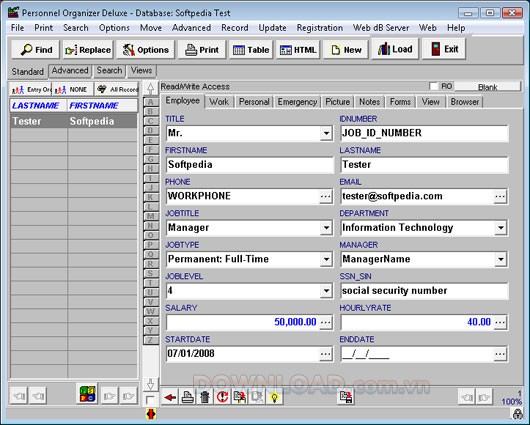Screen dimensions: 530x425
Task: Load a database with Load button
Action: tap(395, 49)
